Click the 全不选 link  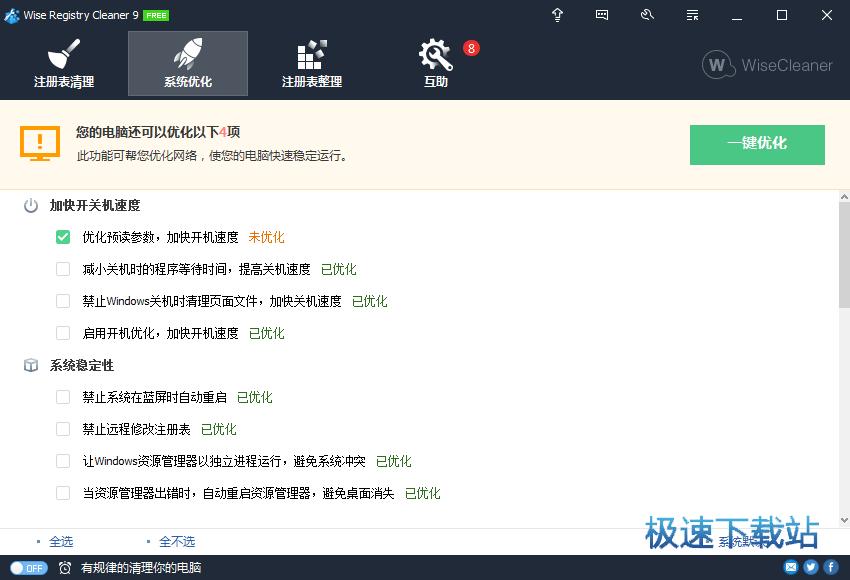coord(177,541)
